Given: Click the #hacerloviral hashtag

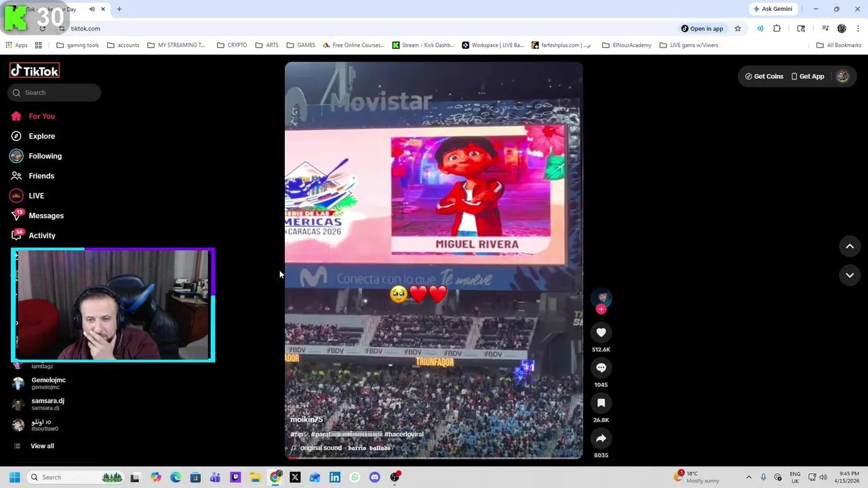Looking at the screenshot, I should (x=403, y=434).
